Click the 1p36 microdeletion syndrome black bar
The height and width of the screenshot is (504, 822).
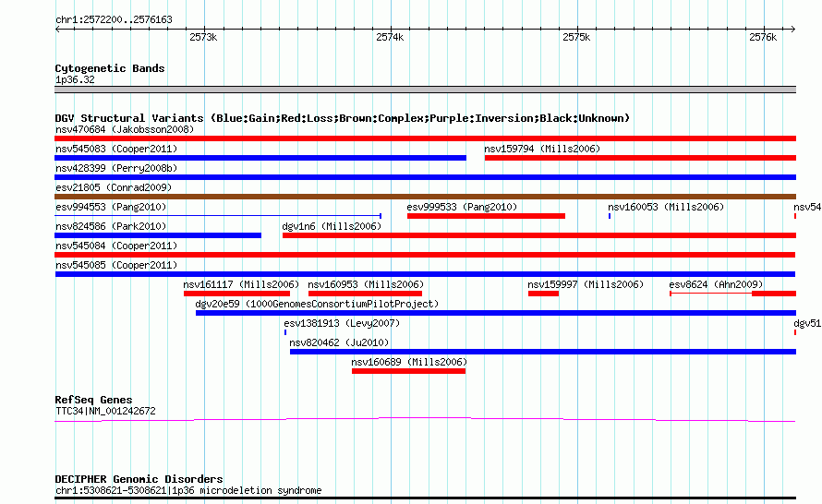click(x=425, y=498)
